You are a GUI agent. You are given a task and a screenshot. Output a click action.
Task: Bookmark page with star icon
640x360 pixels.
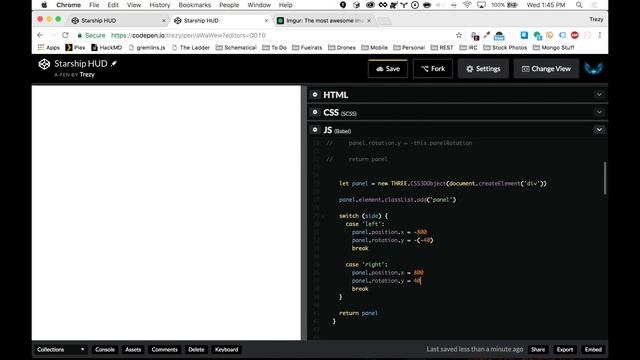[459, 36]
